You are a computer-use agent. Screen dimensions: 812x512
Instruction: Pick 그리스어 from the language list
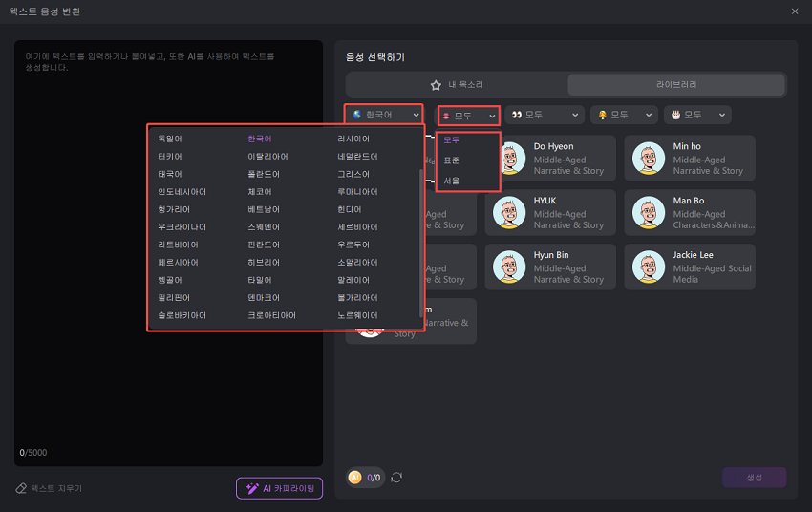[353, 174]
